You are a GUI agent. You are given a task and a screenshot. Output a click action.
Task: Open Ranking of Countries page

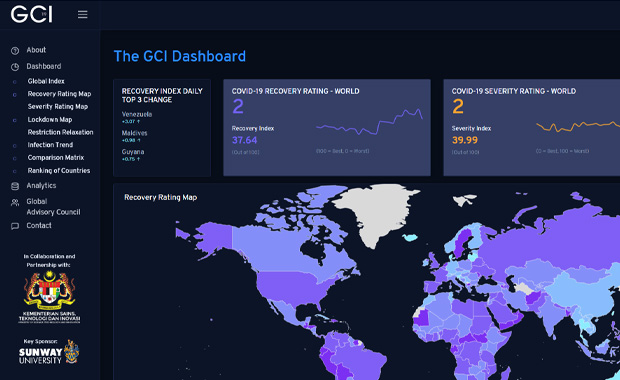coord(59,170)
